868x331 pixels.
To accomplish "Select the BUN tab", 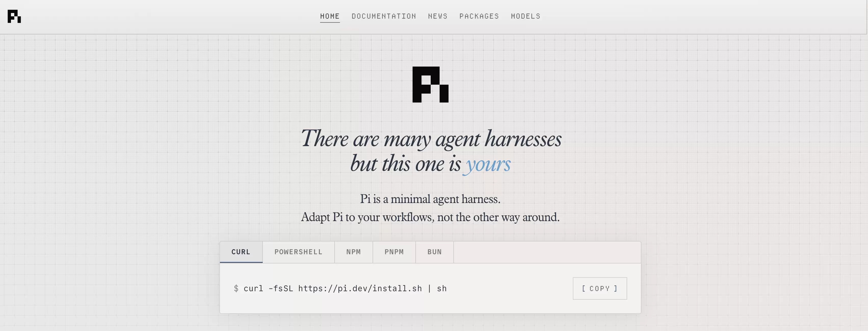I will (435, 252).
